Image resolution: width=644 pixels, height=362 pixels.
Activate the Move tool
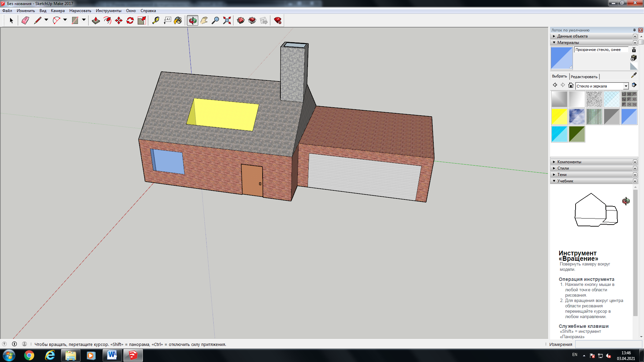[119, 21]
